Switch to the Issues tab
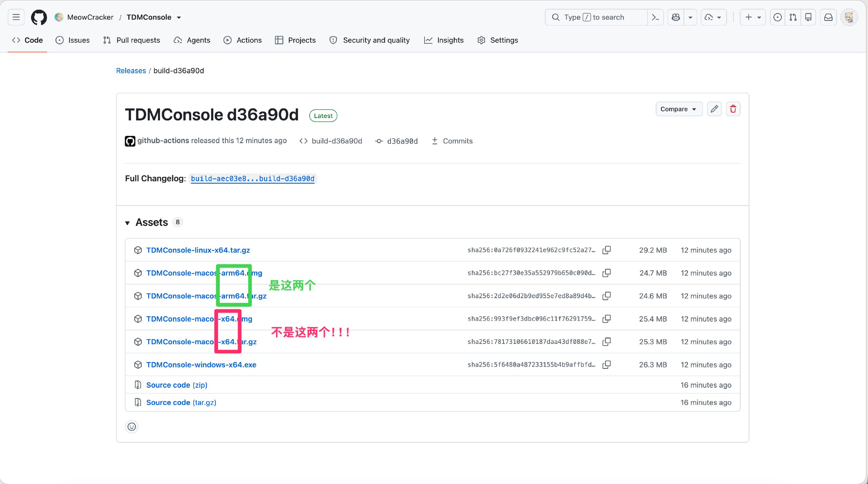 coord(73,40)
